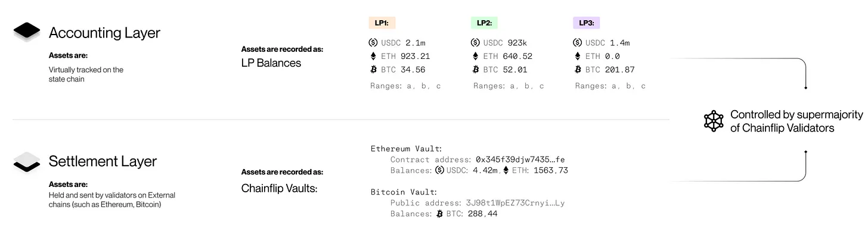Select the orange LP1 label
Viewport: 868px width, 228px height.
pyautogui.click(x=382, y=23)
